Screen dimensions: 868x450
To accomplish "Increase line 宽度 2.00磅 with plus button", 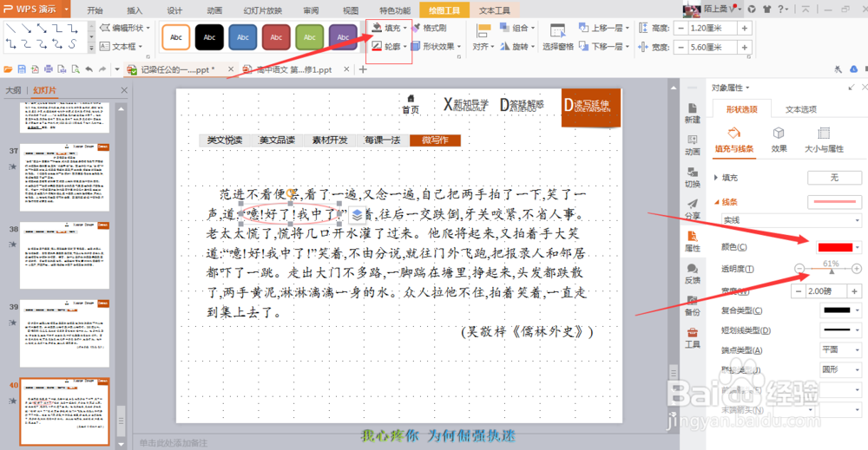I will point(855,290).
